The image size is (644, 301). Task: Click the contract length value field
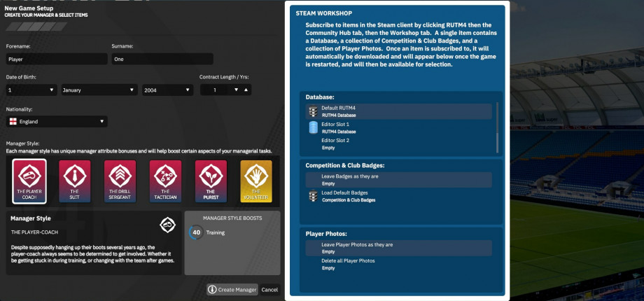215,90
